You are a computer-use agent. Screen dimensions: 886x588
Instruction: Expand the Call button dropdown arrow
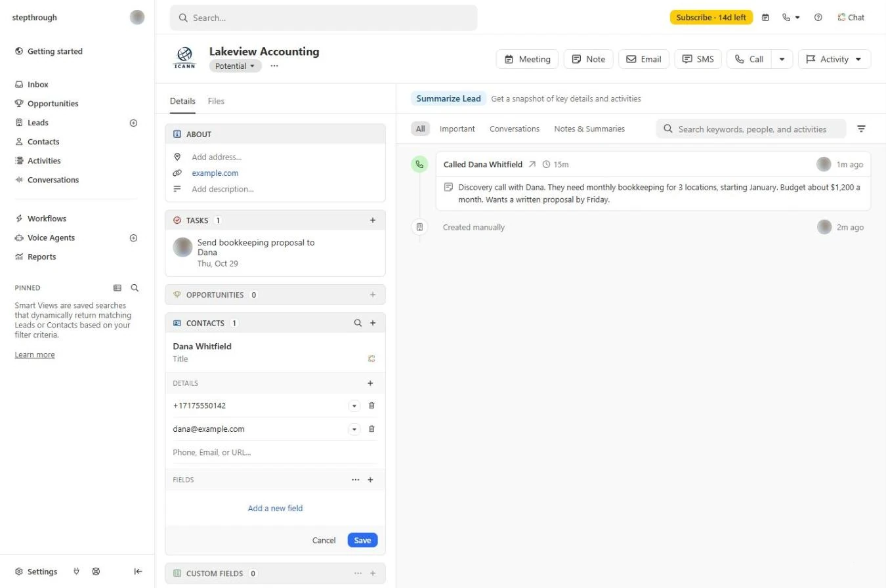click(782, 59)
